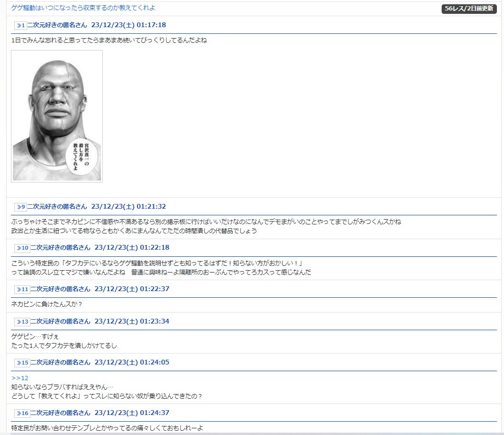
Task: Click timestamp 23/12/23(土) 01:24:05
Action: pos(132,362)
